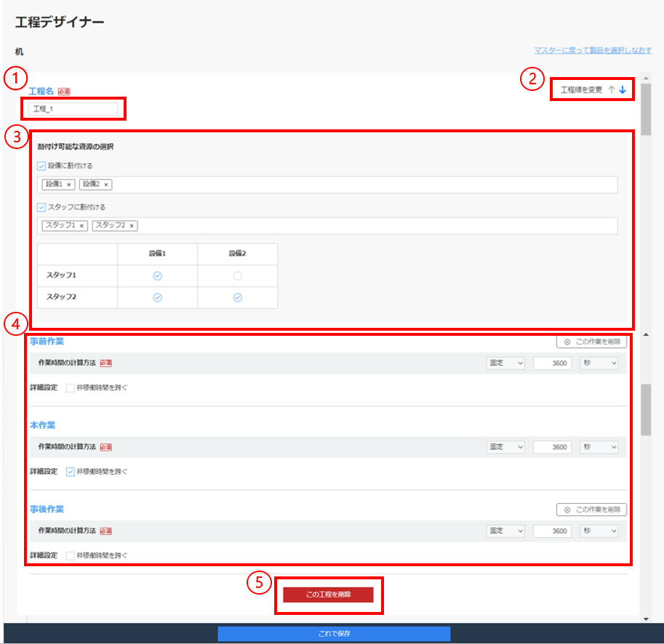Click the lower scrollbar thumb near 本作業
This screenshot has height=644, width=664.
(x=646, y=410)
